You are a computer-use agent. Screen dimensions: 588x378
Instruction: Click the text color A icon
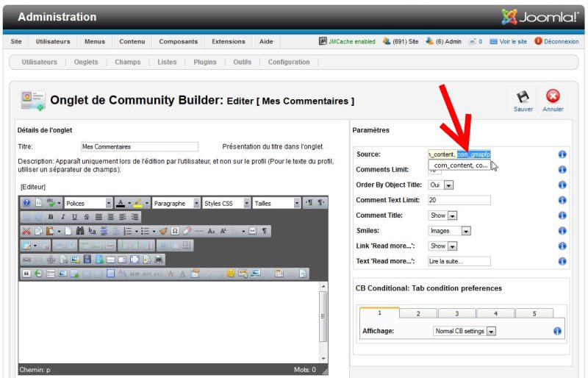point(121,203)
